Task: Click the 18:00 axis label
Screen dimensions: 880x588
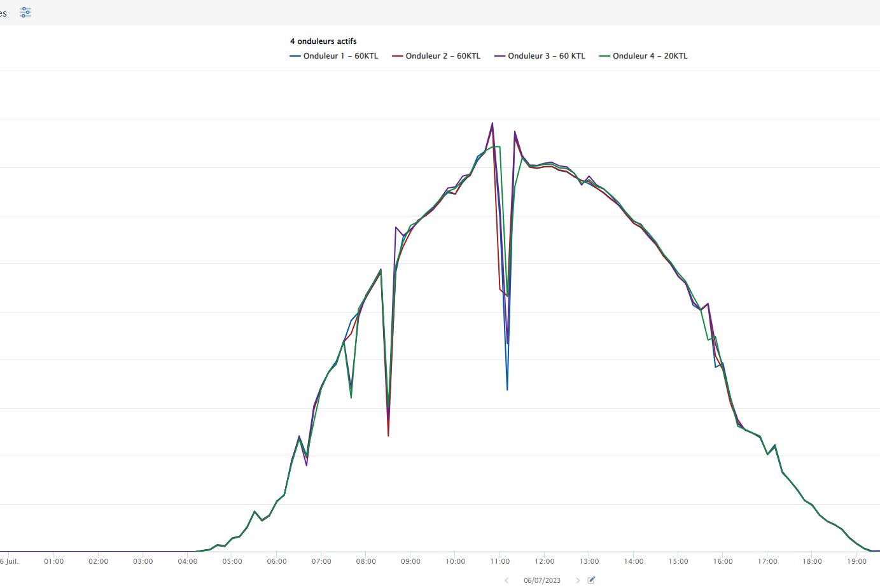Action: pyautogui.click(x=812, y=561)
